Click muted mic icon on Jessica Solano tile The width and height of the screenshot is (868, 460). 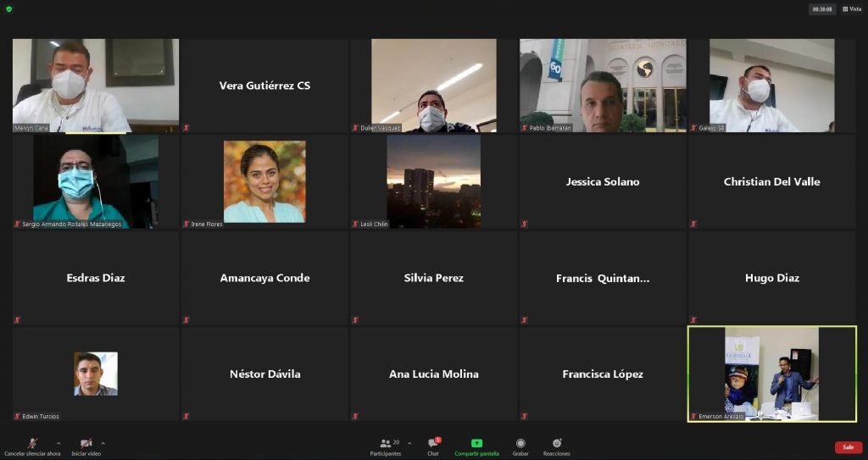point(525,224)
